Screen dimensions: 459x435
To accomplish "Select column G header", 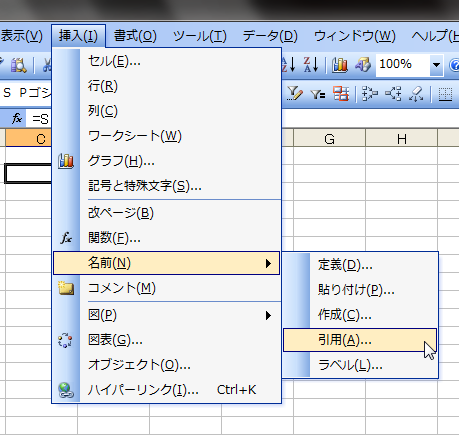I will click(329, 139).
